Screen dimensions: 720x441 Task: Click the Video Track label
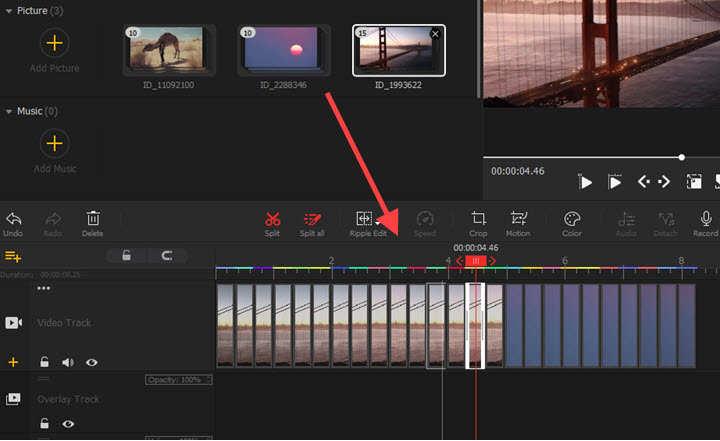(64, 323)
